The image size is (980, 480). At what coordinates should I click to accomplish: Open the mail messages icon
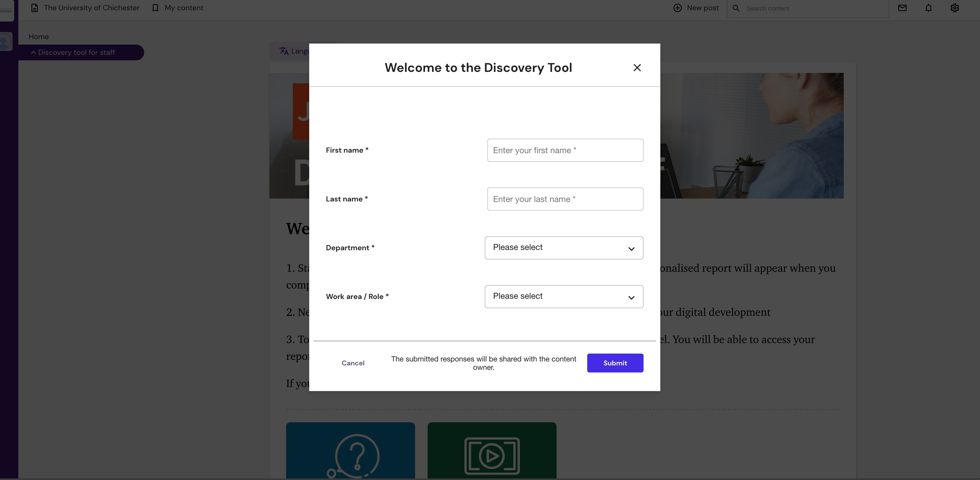pos(902,8)
